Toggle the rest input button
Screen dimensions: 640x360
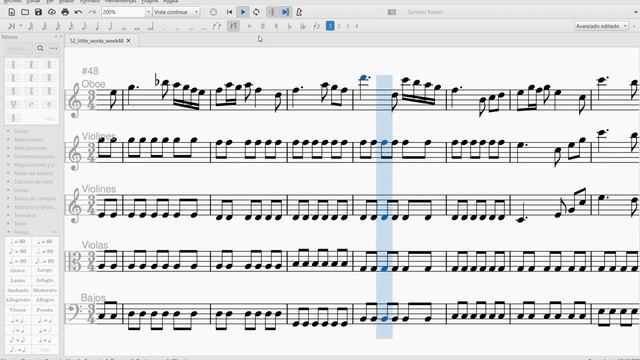[x=233, y=26]
